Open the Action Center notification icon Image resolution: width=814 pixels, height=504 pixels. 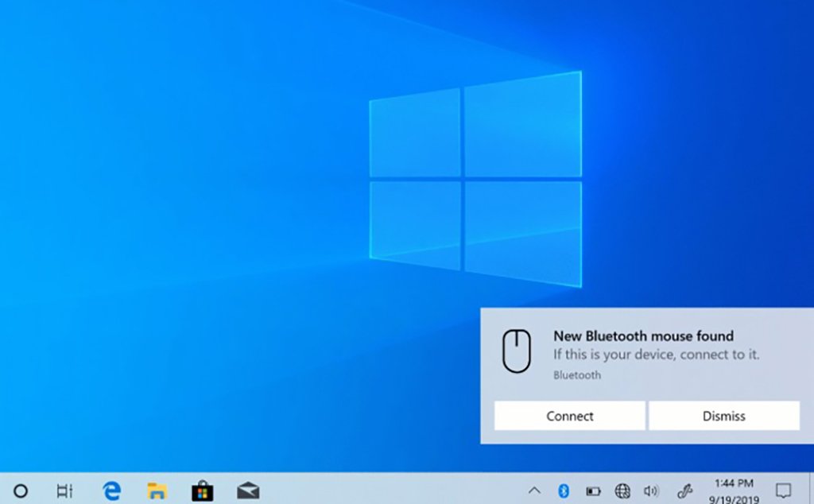coord(783,490)
